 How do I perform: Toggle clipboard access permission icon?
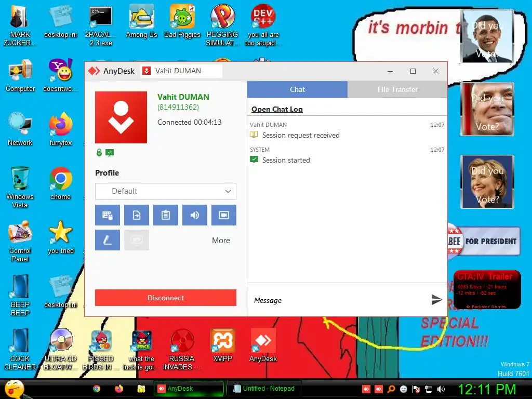(166, 215)
